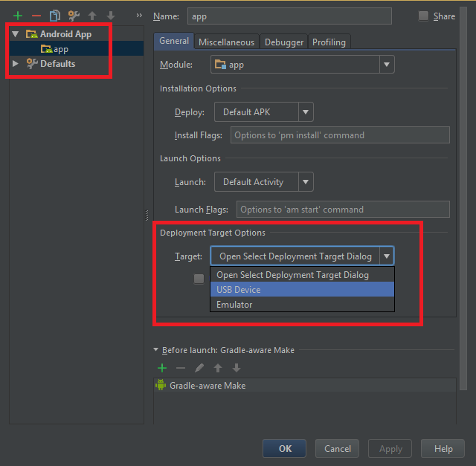Click the splitter handle between panels
The image size is (476, 466).
[147, 215]
